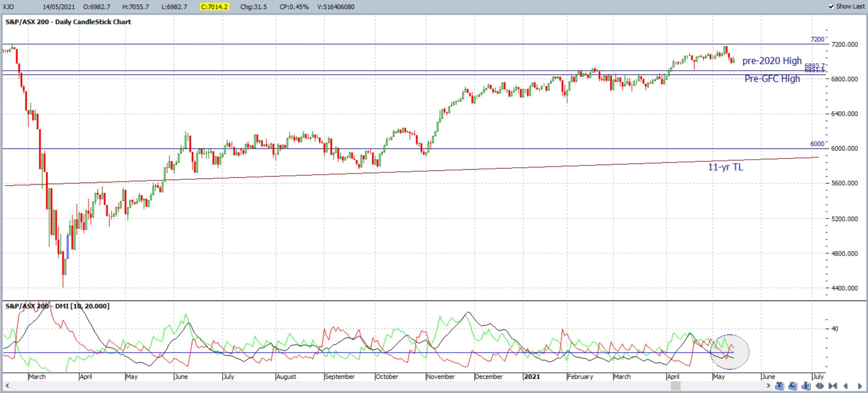The width and height of the screenshot is (868, 393).
Task: Click the 6400.000 price axis value
Action: coord(844,114)
